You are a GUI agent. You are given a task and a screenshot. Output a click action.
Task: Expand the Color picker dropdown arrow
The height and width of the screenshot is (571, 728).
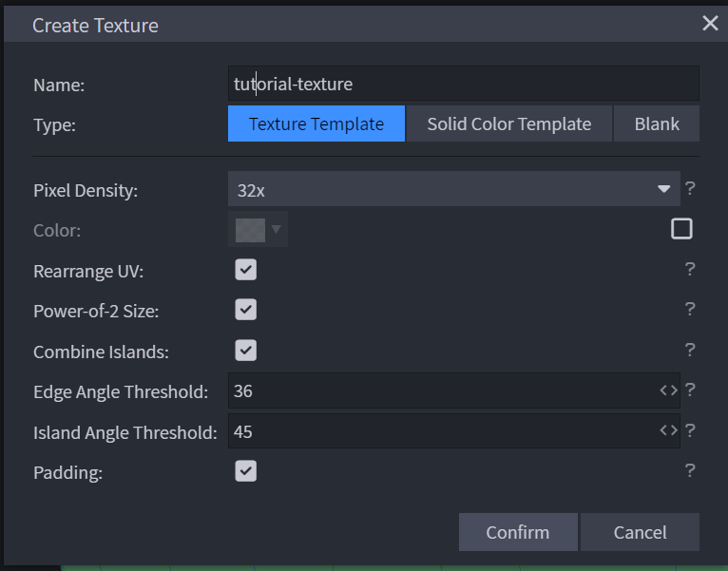click(x=277, y=229)
